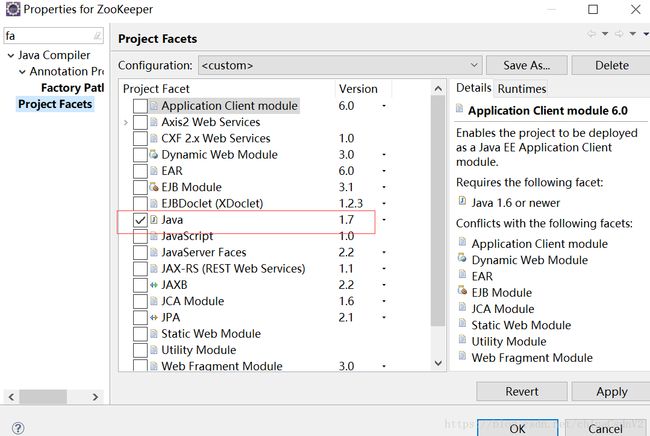This screenshot has width=650, height=436.
Task: Click the Eclipse icon in title bar
Action: coord(13,9)
